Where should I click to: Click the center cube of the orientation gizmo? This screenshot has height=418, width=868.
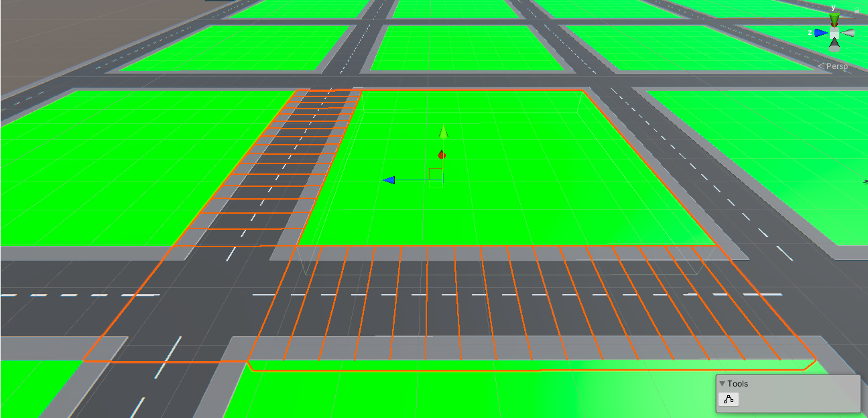coord(834,32)
